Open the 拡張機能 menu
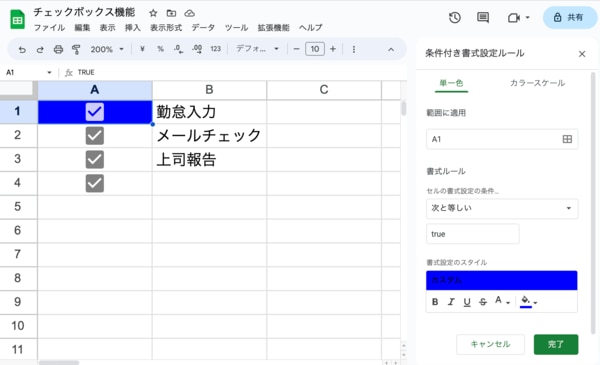Viewport: 600px width, 365px height. click(x=273, y=28)
